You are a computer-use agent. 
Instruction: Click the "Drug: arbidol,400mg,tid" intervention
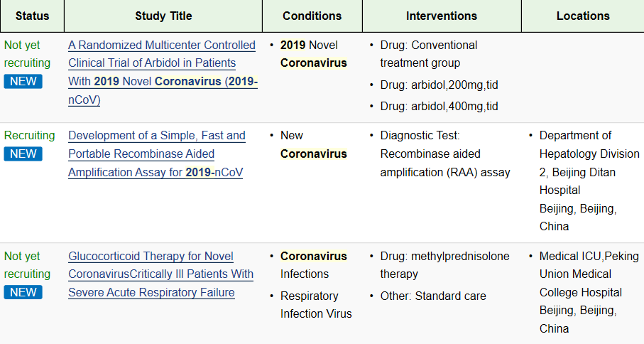(x=439, y=106)
